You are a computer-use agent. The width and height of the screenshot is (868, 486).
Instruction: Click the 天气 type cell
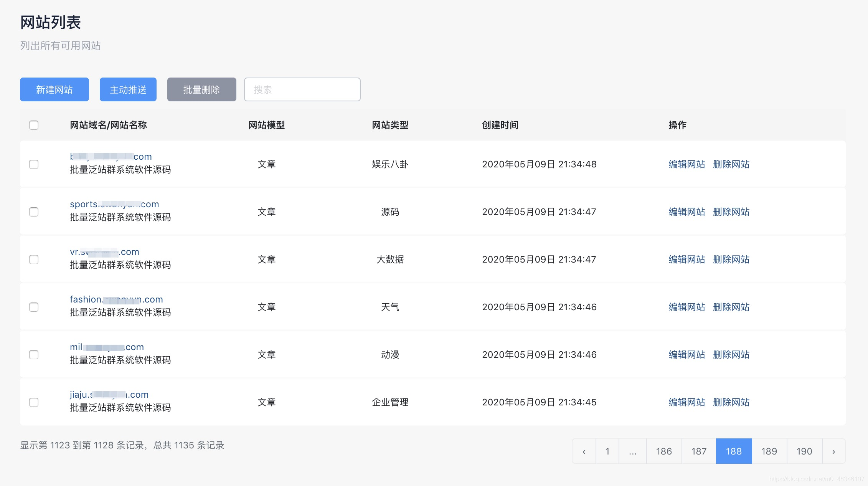(x=390, y=307)
